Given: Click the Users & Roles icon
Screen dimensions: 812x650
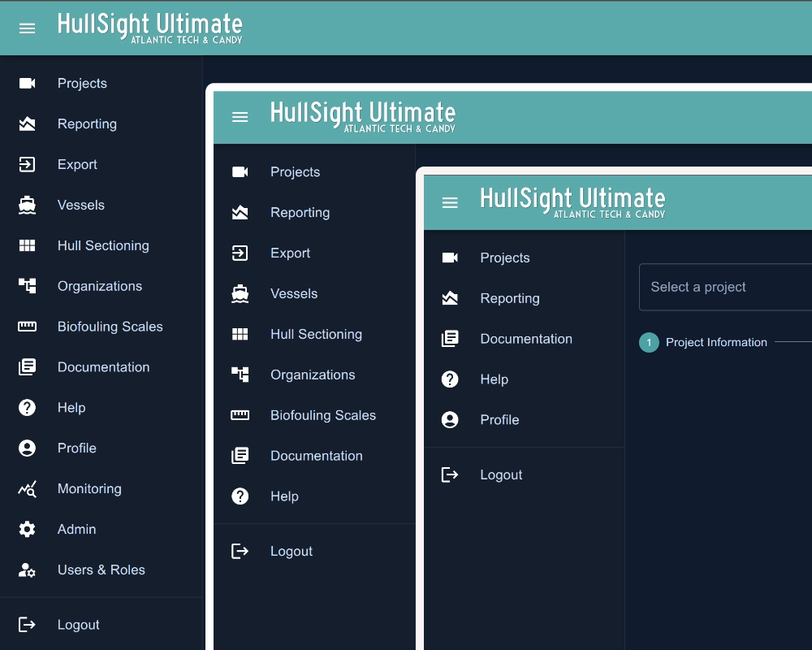Looking at the screenshot, I should pos(27,570).
